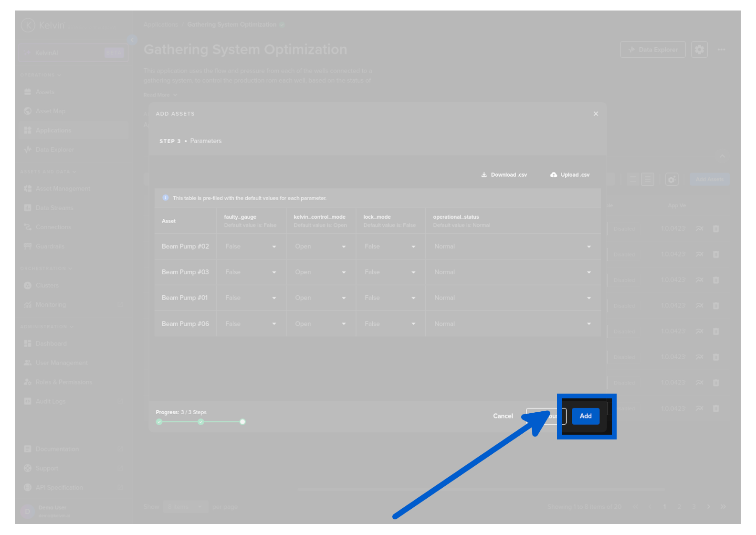Click the Kelvin logo icon
This screenshot has height=535, width=756.
pos(28,25)
